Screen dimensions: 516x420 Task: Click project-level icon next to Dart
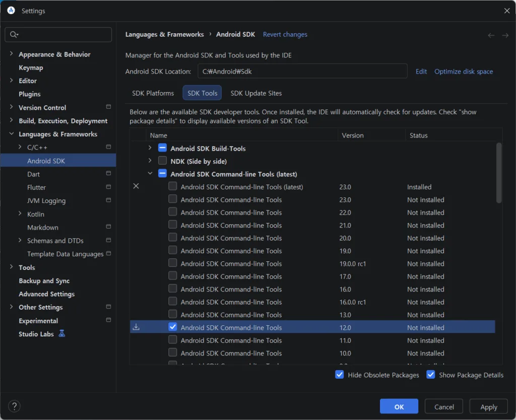[108, 173]
